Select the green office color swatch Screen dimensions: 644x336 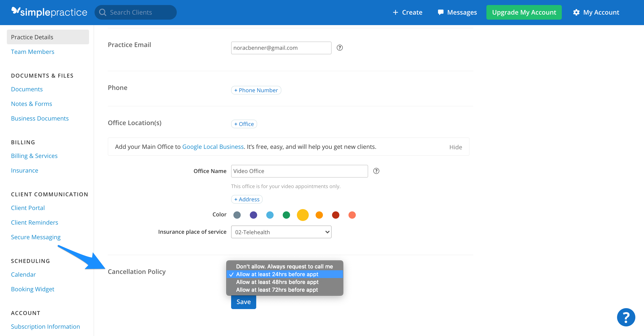tap(286, 215)
